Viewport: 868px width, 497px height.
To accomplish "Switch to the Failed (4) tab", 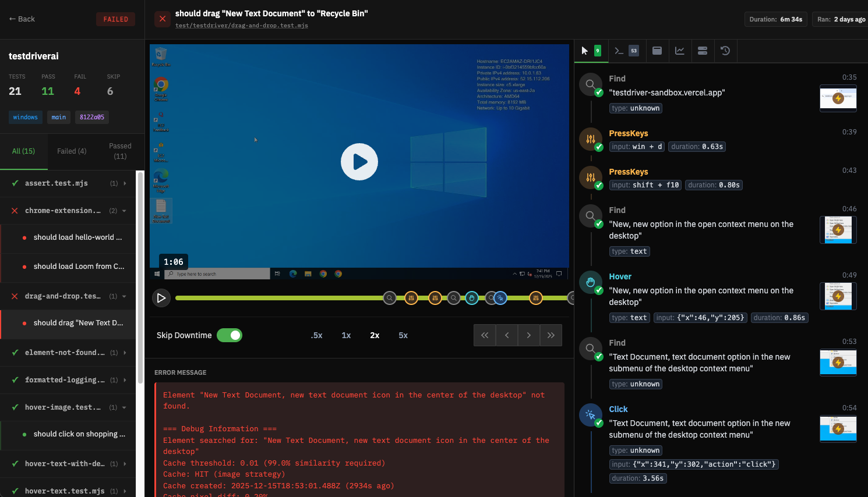I will 72,151.
